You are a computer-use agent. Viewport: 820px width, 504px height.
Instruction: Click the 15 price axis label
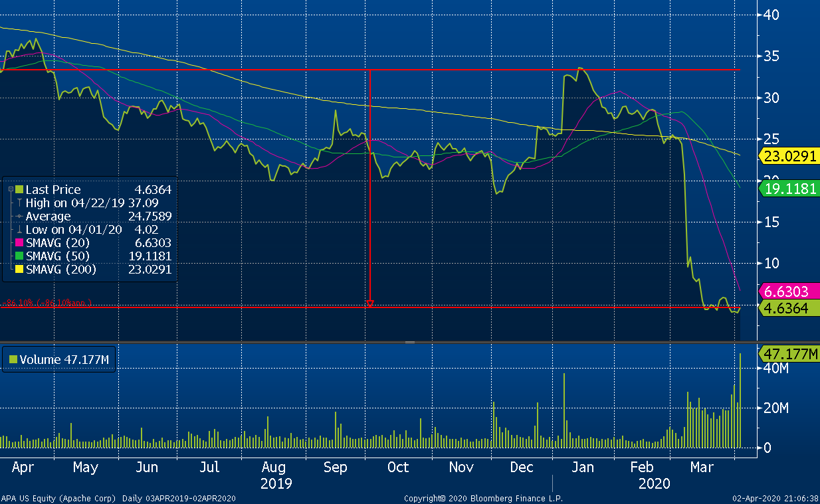tap(771, 222)
